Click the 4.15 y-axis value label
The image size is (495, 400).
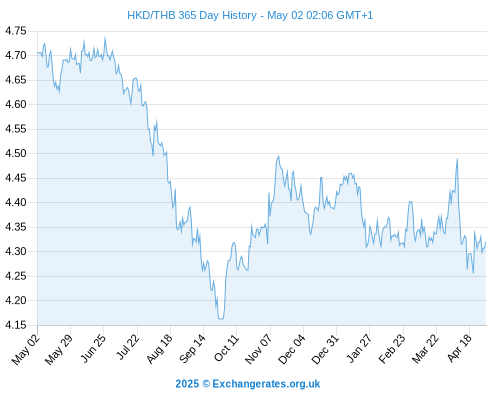pos(16,325)
